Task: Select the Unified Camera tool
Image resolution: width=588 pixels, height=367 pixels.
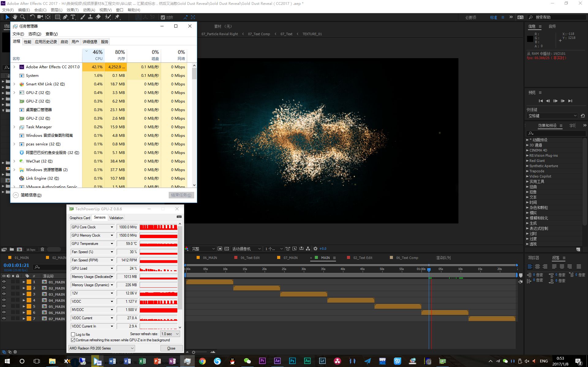Action: [40, 17]
